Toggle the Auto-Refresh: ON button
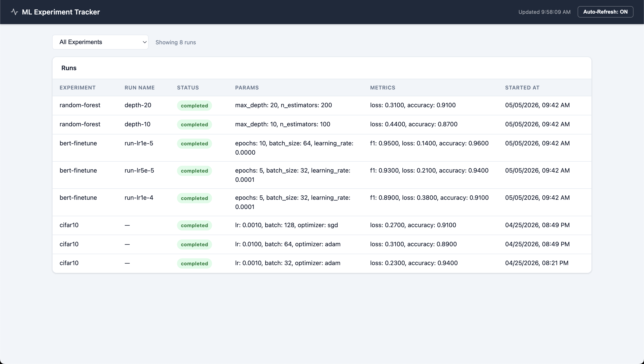Viewport: 644px width, 364px height. tap(605, 12)
